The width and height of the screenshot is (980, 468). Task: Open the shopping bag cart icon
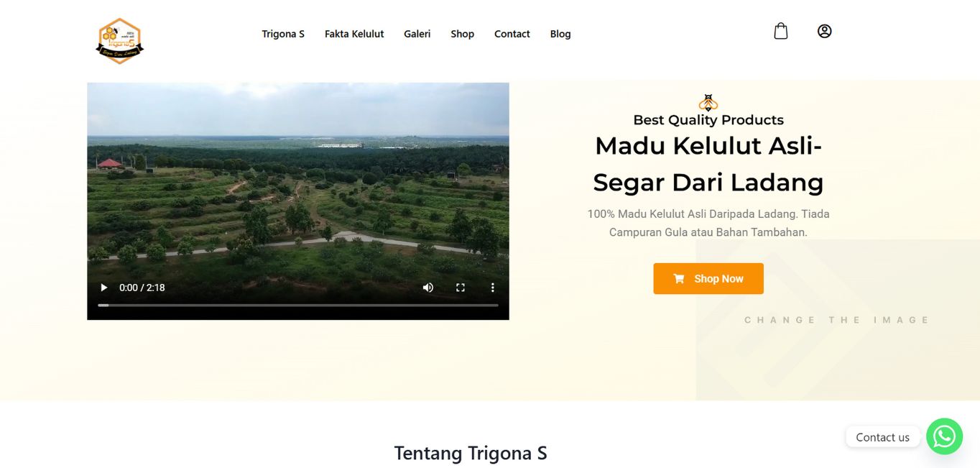click(x=780, y=31)
